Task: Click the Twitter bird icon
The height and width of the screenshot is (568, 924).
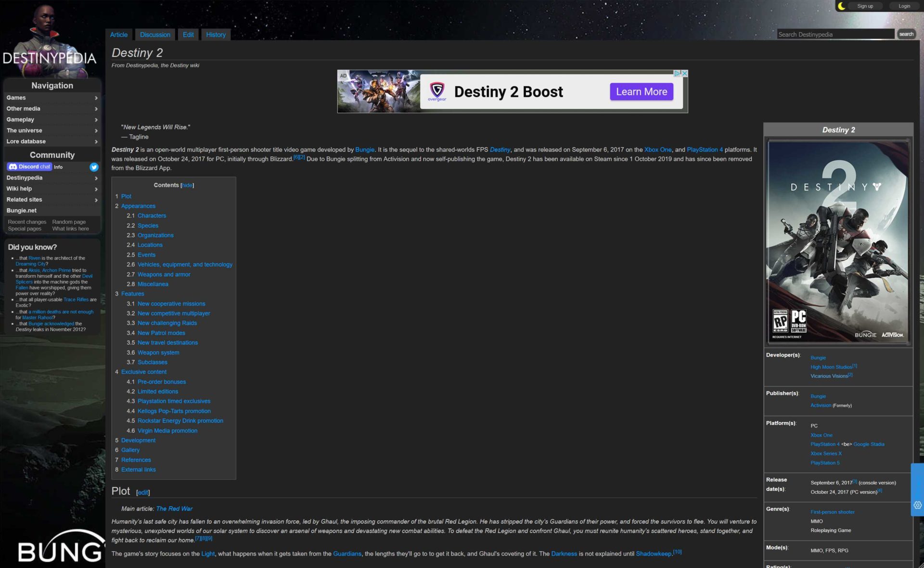Action: click(94, 167)
